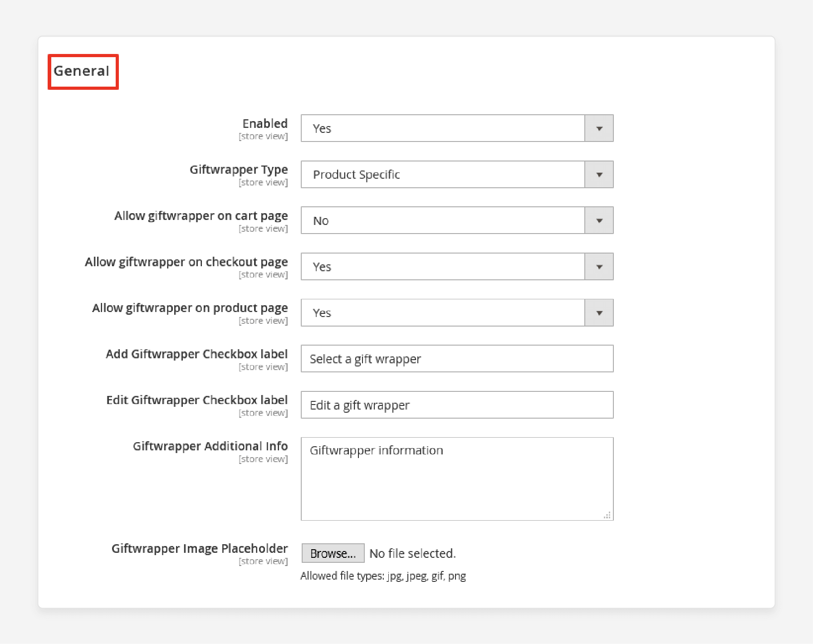Click the textarea resize handle corner
The width and height of the screenshot is (813, 644).
pos(607,515)
